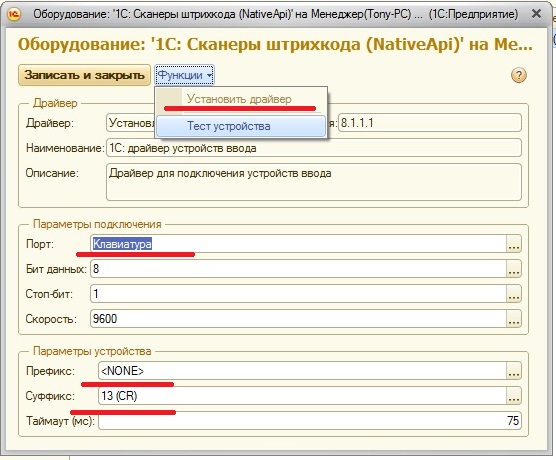Click the Наименование driver name field
This screenshot has width=556, height=460.
pyautogui.click(x=313, y=148)
